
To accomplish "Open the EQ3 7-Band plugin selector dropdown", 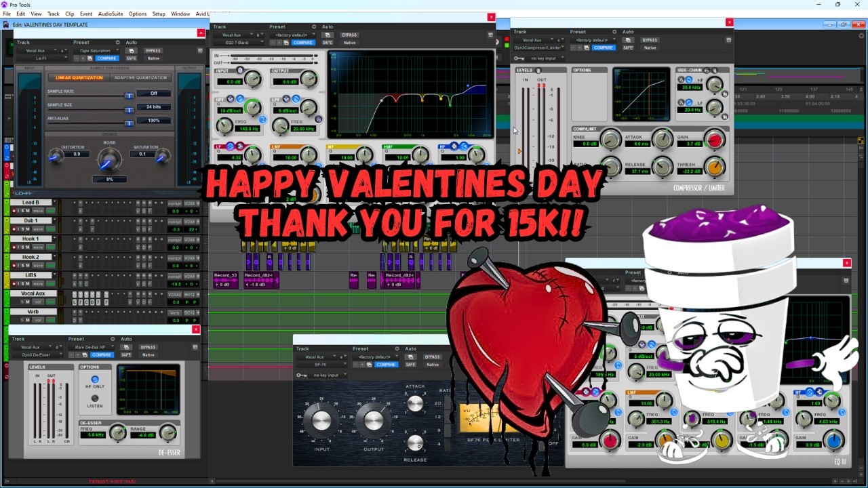I will (239, 43).
